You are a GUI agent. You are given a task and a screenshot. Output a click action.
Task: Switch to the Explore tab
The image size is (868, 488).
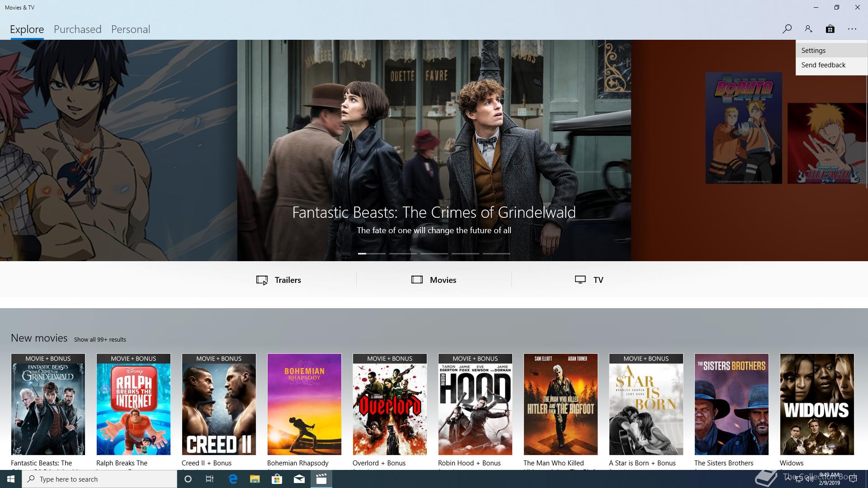pos(27,29)
